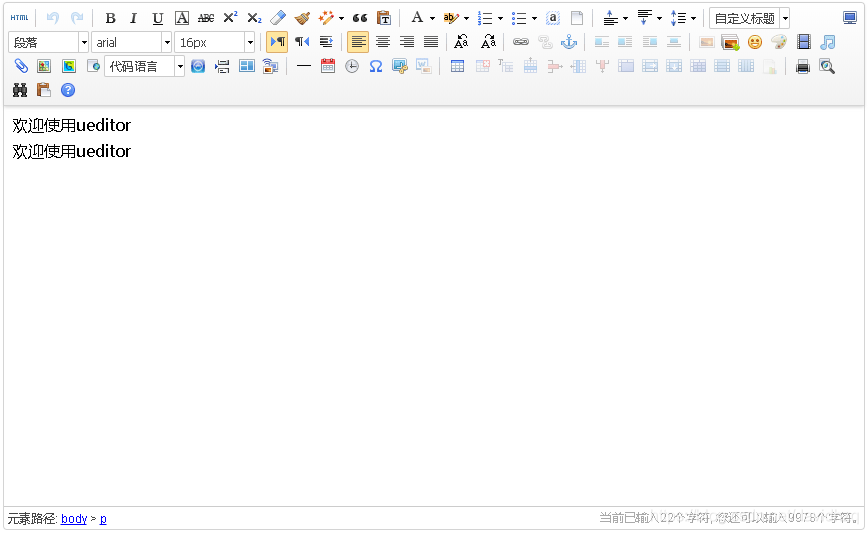Toggle the font border button
Screen dimensions: 868x534
pos(182,18)
